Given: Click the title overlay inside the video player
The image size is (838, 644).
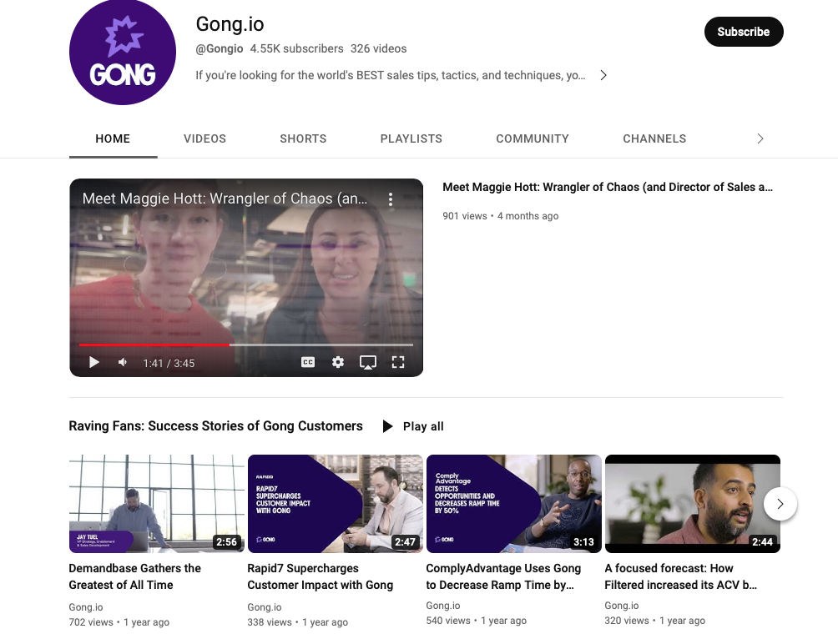Looking at the screenshot, I should [x=225, y=199].
